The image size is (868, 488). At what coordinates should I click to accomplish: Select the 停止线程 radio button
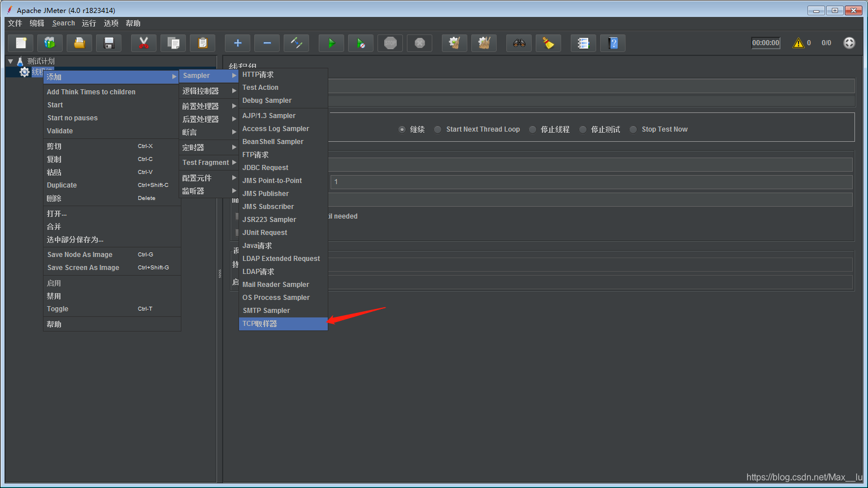pyautogui.click(x=532, y=129)
